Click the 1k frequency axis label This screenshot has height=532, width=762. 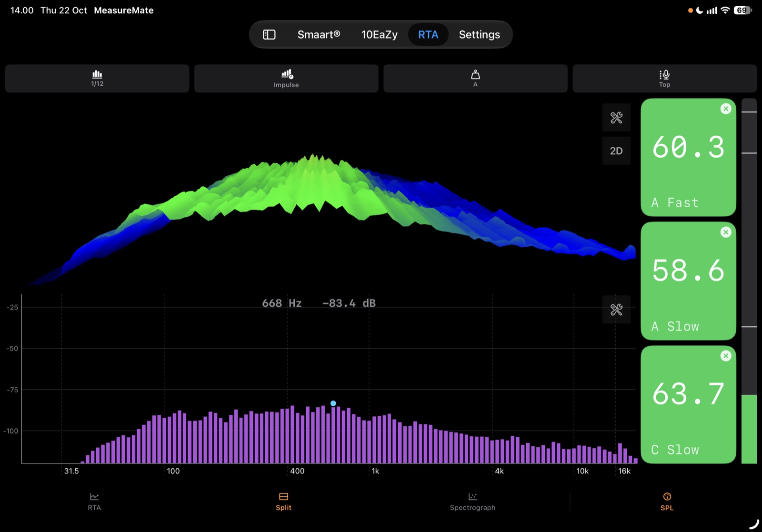(x=375, y=471)
